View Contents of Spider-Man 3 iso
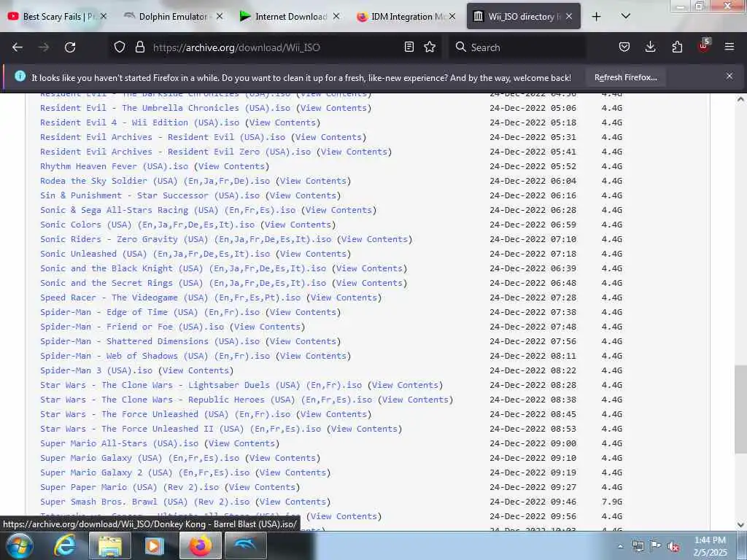The height and width of the screenshot is (560, 747). [196, 370]
